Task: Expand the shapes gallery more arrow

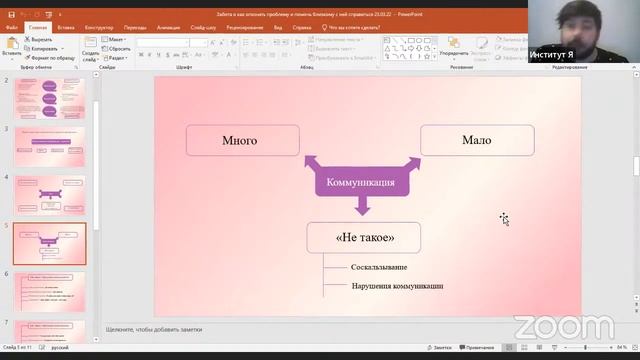Action: [435, 57]
